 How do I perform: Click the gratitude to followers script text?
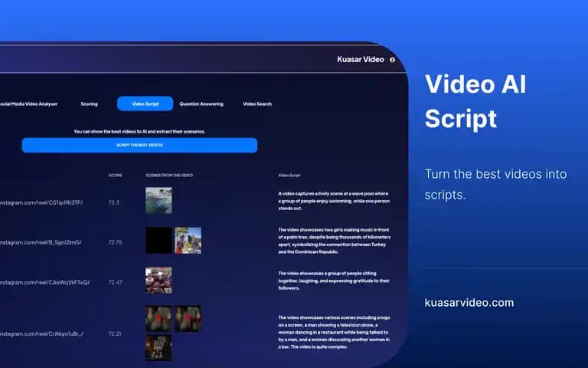coord(334,281)
